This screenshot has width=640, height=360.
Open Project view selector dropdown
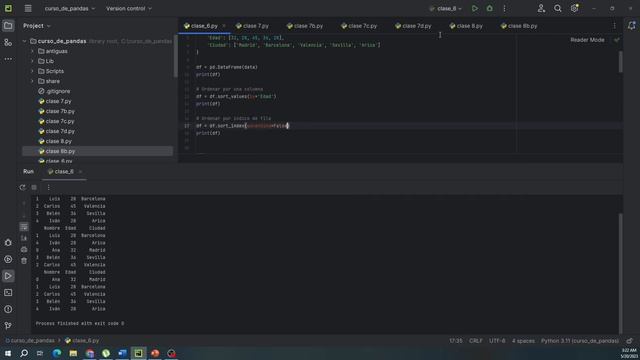37,26
